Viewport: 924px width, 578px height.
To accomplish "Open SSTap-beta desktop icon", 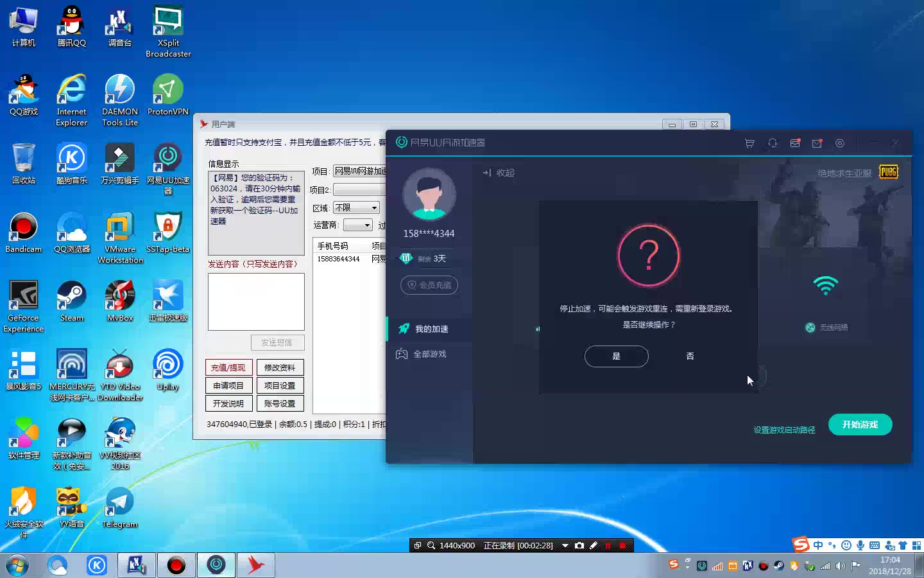I will click(168, 232).
